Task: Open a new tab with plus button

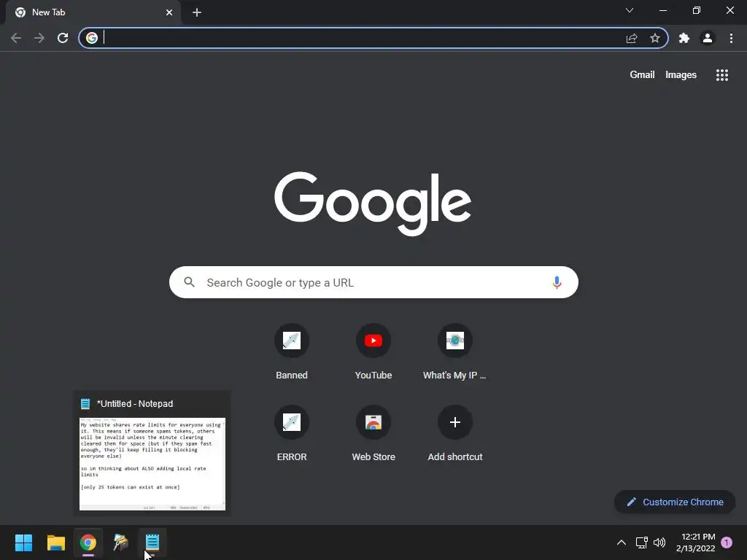Action: point(197,12)
